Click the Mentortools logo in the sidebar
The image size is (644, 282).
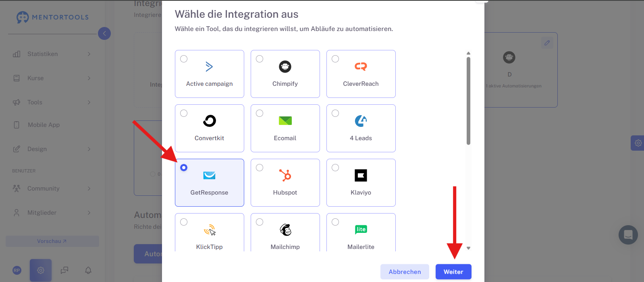52,17
